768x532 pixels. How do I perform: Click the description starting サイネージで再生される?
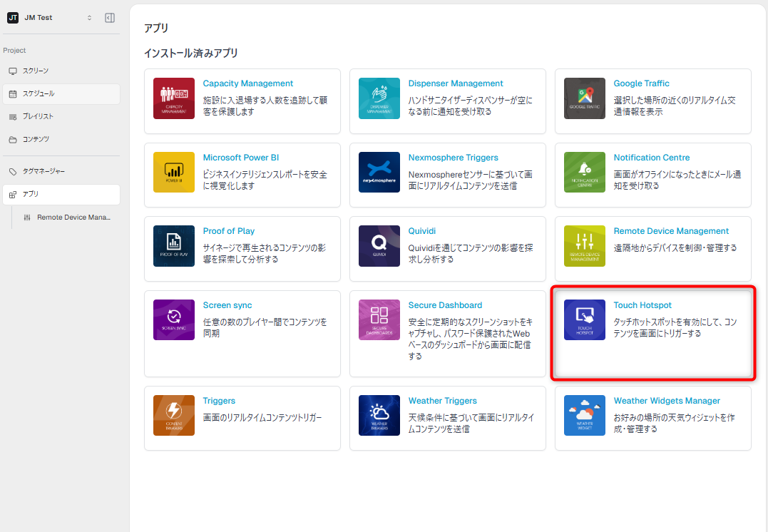(x=265, y=253)
